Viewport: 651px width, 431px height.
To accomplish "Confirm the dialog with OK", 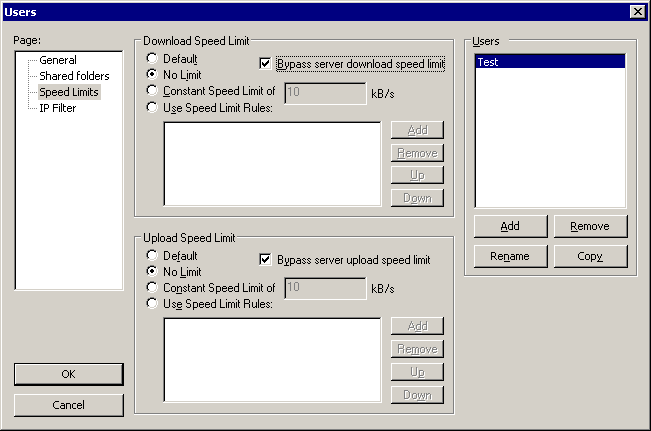I will [68, 374].
